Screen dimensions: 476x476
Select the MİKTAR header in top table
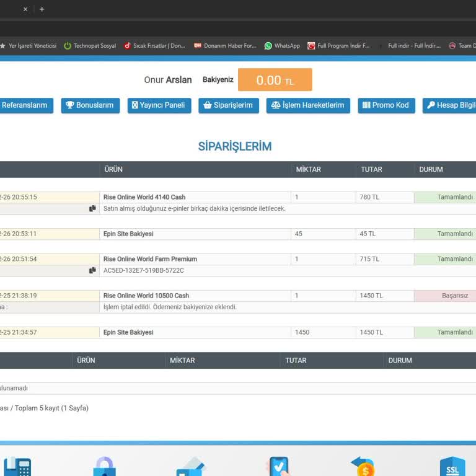click(309, 169)
